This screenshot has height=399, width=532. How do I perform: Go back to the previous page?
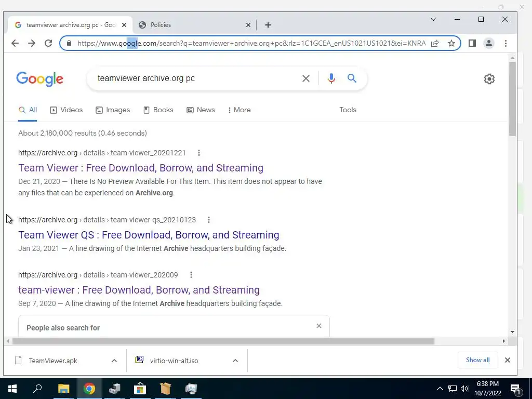click(x=15, y=43)
